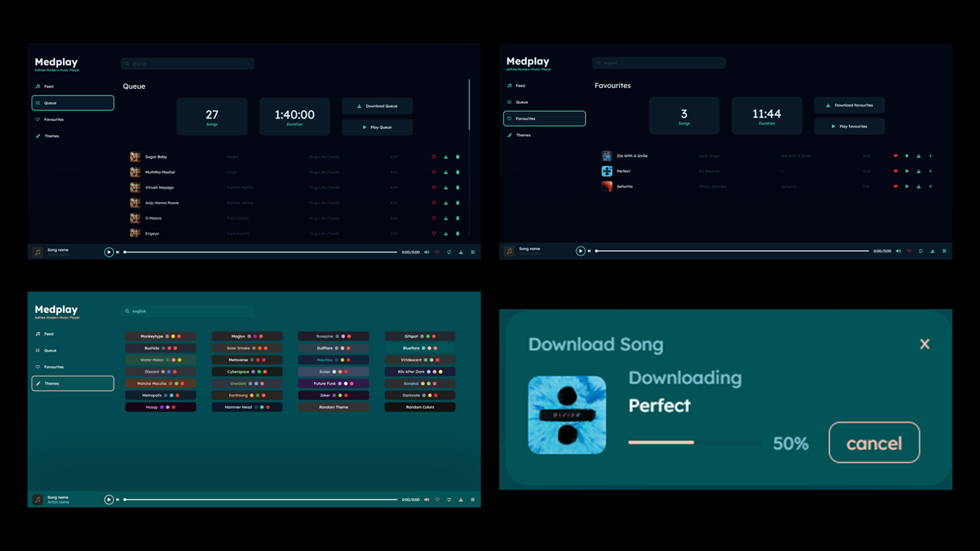Toggle the favourite heart for "Perfect"

click(896, 171)
